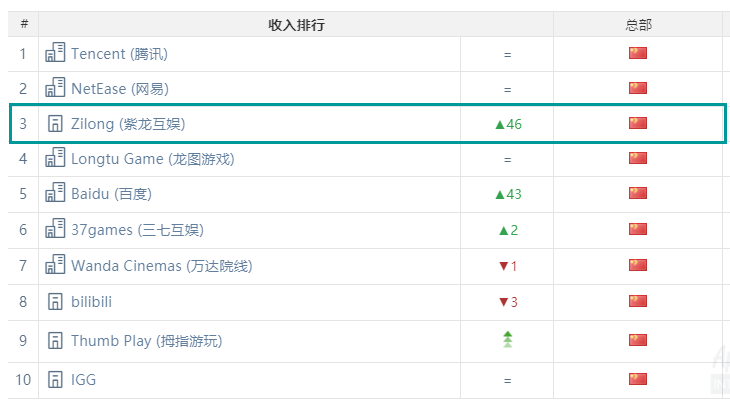730x405 pixels.
Task: Go to 37games (三七互娱) publisher page
Action: click(137, 230)
